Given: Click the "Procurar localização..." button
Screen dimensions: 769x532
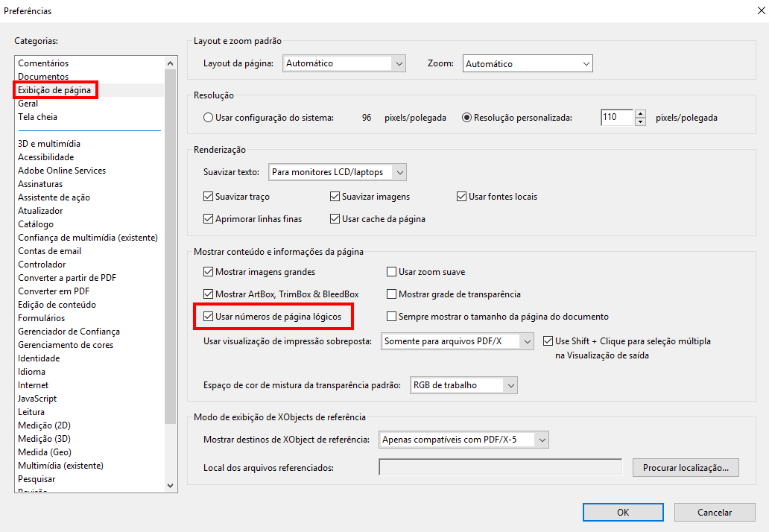Looking at the screenshot, I should [686, 467].
